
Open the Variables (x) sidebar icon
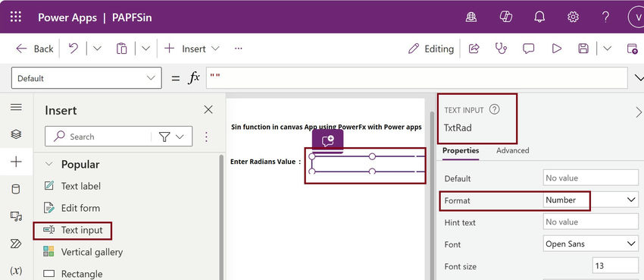tap(16, 271)
